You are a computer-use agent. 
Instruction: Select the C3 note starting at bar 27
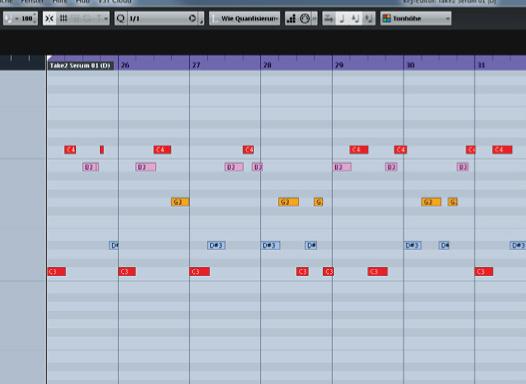point(200,272)
